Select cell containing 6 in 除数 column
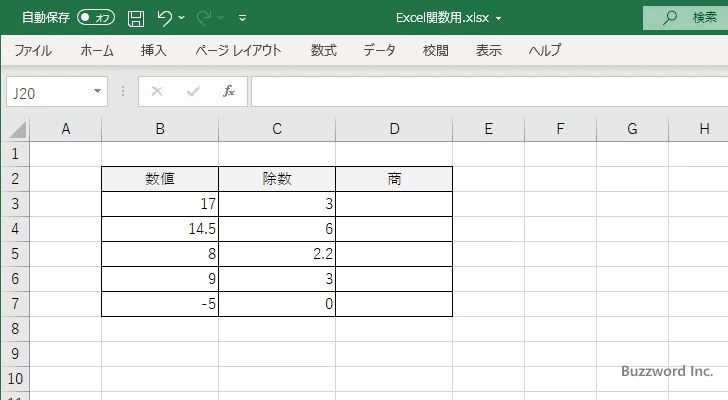 click(277, 229)
